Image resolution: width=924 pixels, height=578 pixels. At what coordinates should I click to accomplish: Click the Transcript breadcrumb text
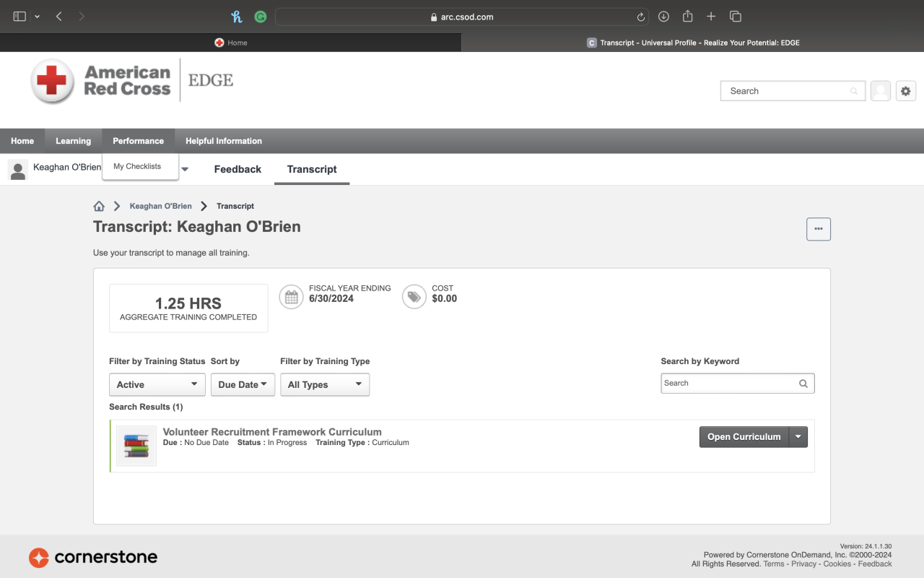pos(235,206)
